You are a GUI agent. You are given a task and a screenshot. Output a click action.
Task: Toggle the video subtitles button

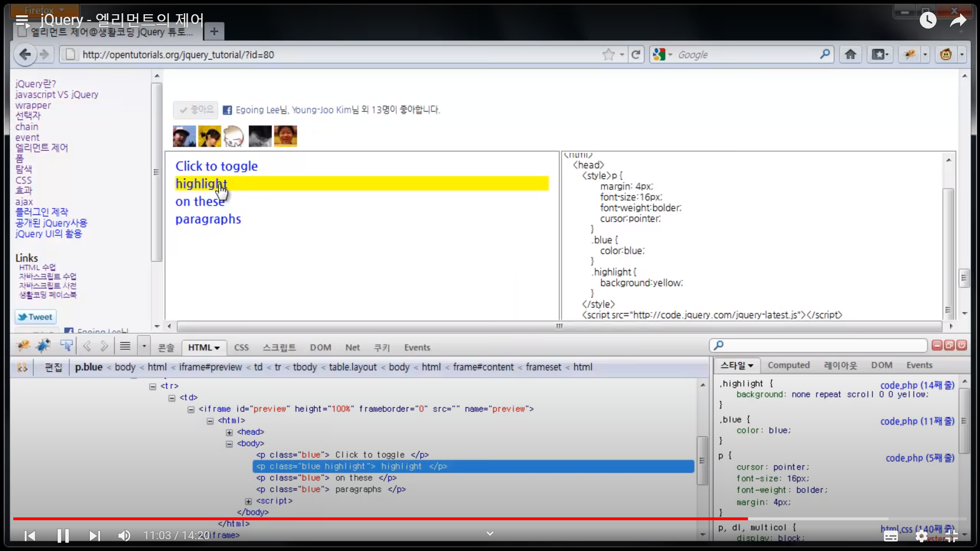(x=891, y=536)
